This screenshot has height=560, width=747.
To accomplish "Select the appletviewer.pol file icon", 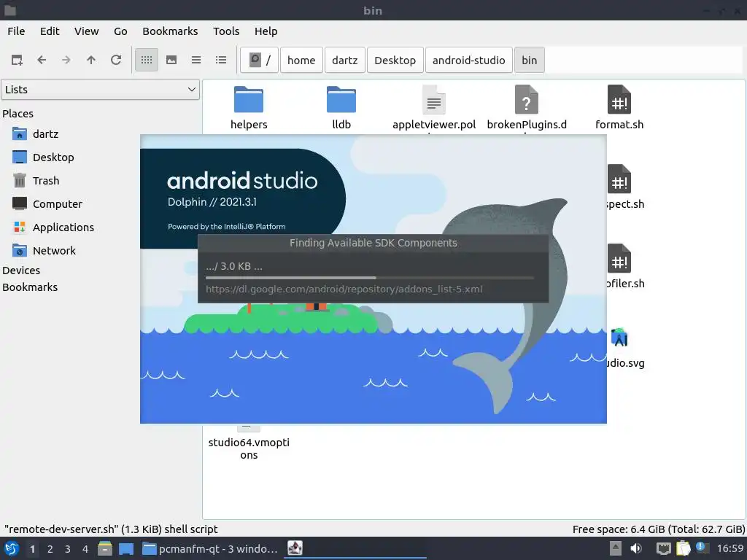I will pos(434,99).
